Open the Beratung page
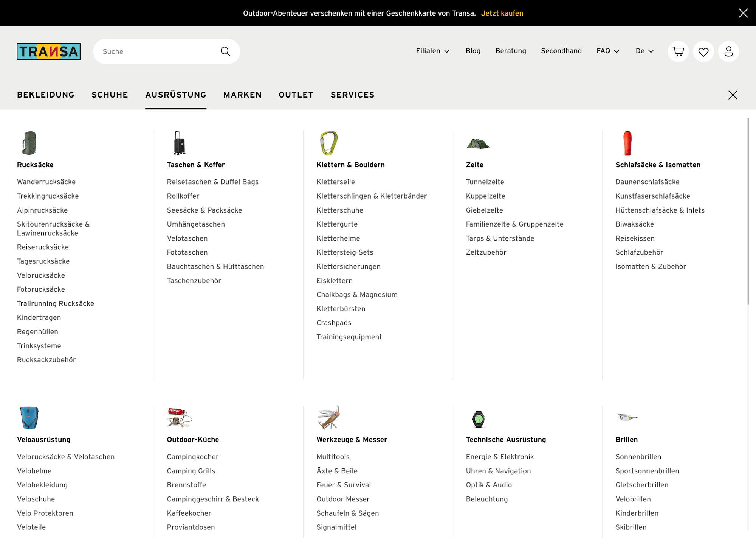The width and height of the screenshot is (756, 538). point(511,51)
